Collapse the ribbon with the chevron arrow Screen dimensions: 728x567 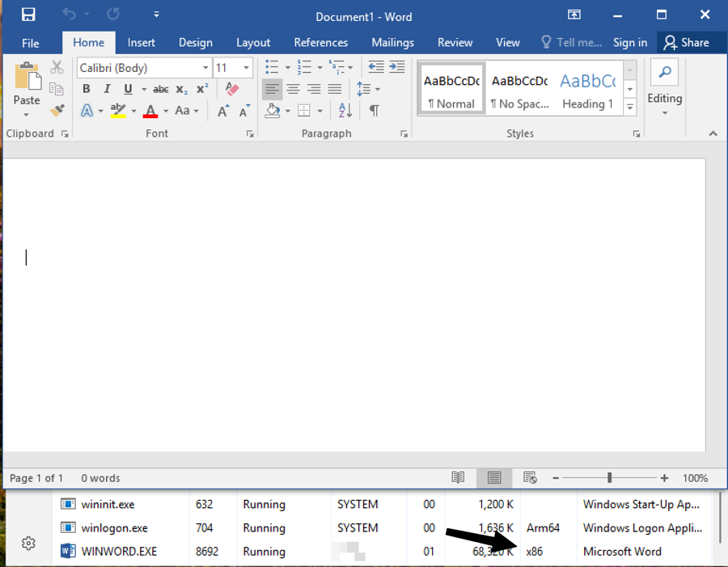[x=713, y=133]
